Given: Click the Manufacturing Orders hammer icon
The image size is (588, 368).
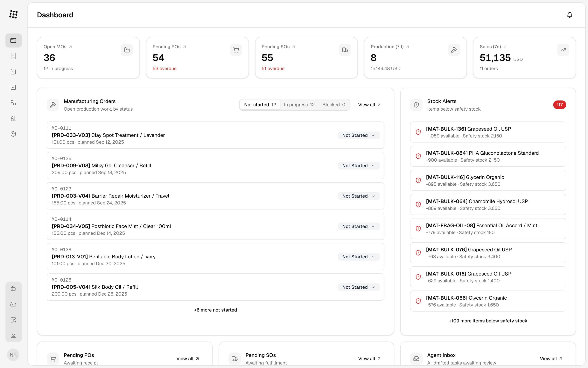Looking at the screenshot, I should click(x=53, y=105).
